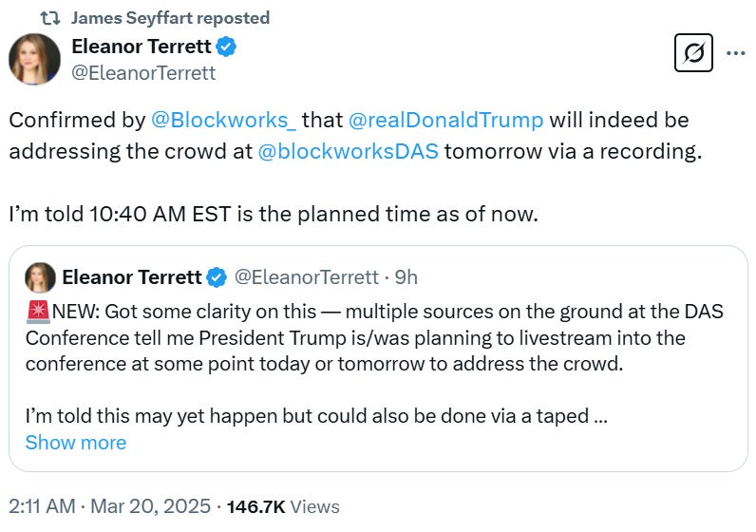Click the Eleanor Terrett display name
Screen dimensions: 756x532
click(x=142, y=47)
